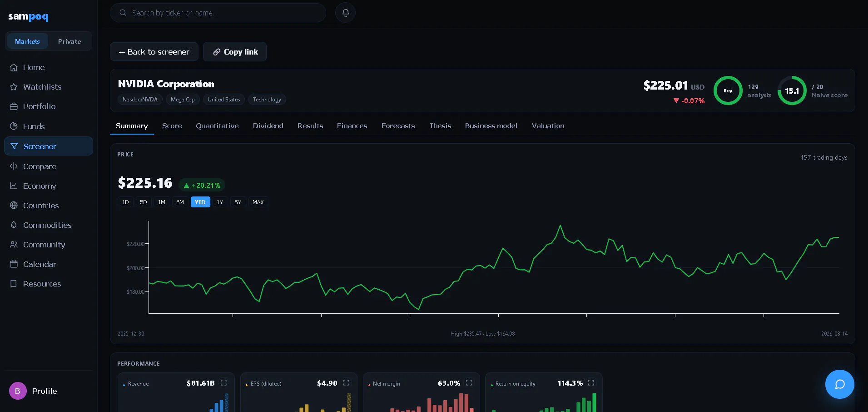Click the Buy analyst rating ring
The width and height of the screenshot is (868, 412).
[x=728, y=90]
